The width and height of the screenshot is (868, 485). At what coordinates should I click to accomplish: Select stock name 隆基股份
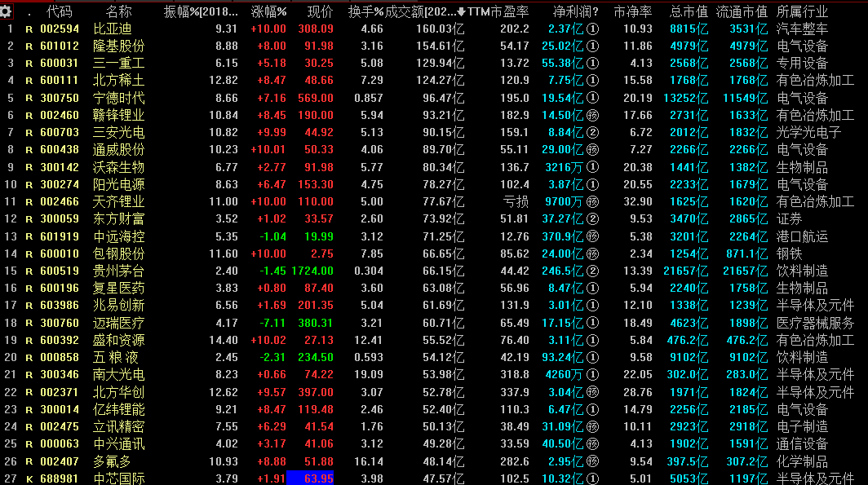click(119, 46)
